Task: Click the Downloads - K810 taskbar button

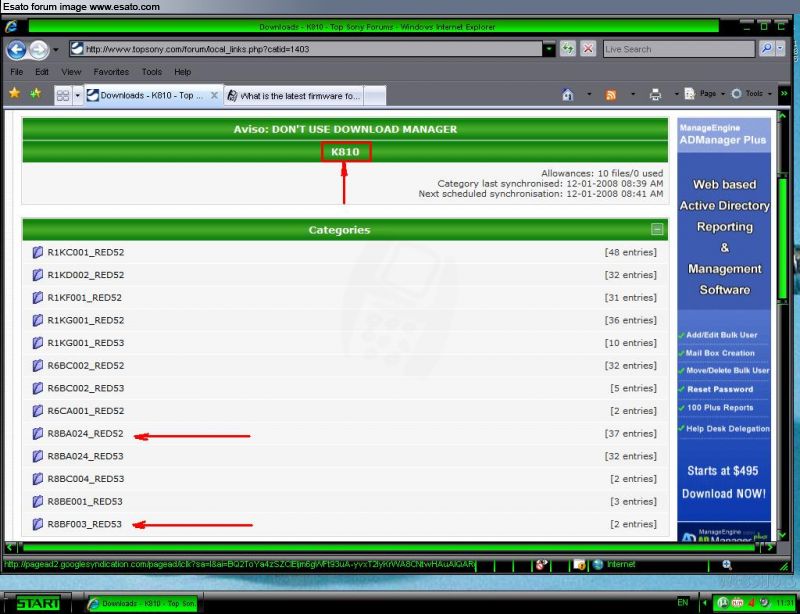Action: (x=142, y=603)
